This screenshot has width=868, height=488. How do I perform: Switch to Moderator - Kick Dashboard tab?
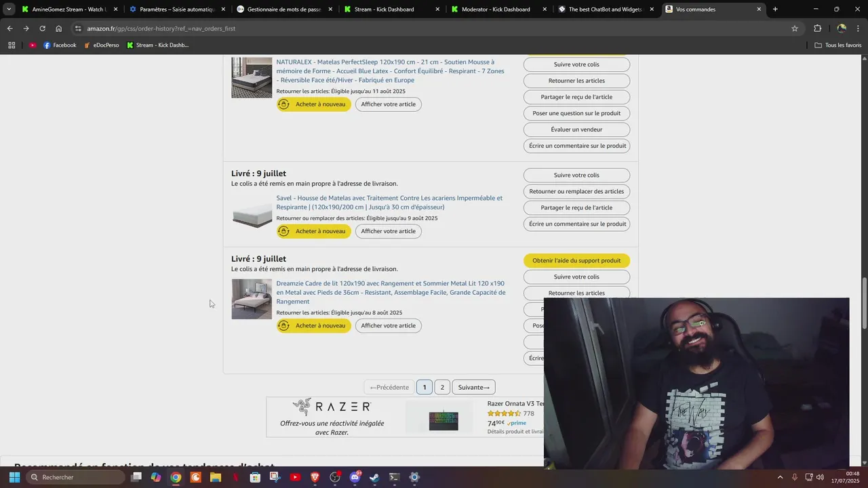[498, 9]
